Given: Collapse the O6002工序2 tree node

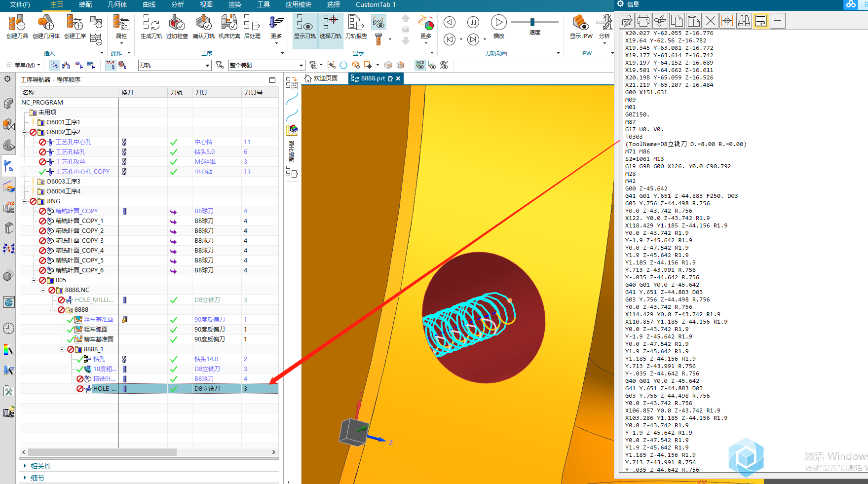Looking at the screenshot, I should (24, 132).
